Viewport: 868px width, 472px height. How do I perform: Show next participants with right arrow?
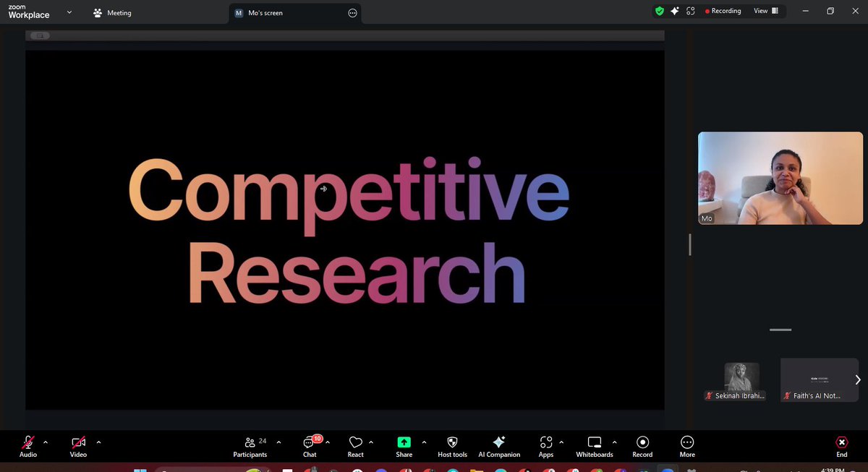[858, 379]
